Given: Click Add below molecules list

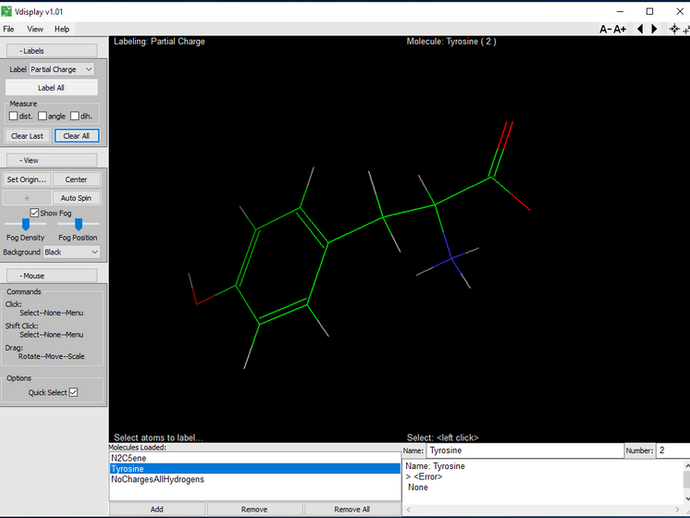Looking at the screenshot, I should pos(157,509).
